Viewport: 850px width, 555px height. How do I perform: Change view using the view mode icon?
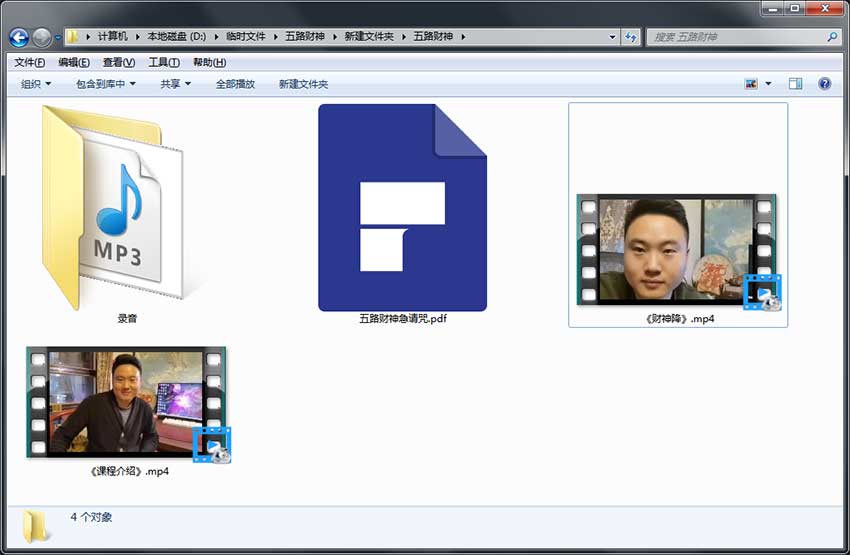pyautogui.click(x=751, y=84)
